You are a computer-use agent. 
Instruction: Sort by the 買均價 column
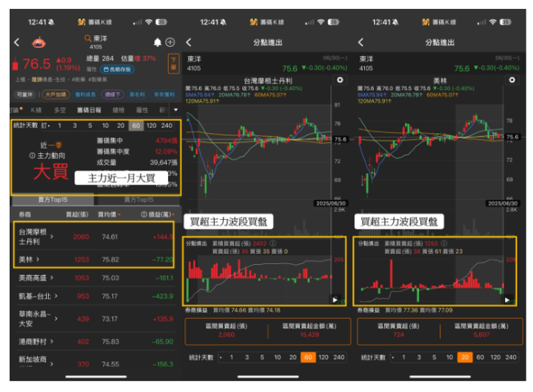pyautogui.click(x=109, y=214)
